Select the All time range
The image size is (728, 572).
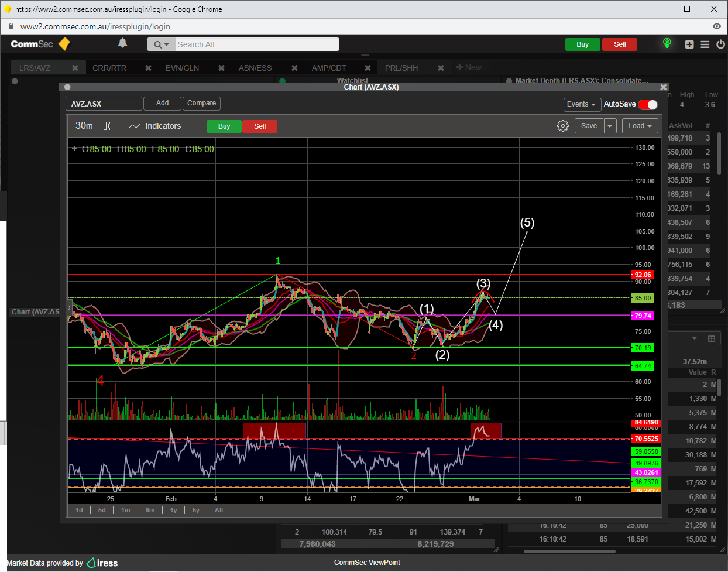pos(219,510)
